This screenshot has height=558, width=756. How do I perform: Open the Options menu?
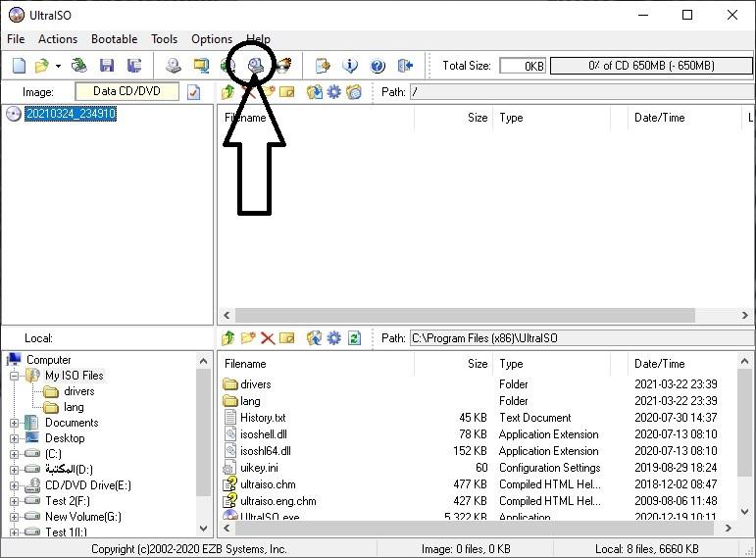212,39
